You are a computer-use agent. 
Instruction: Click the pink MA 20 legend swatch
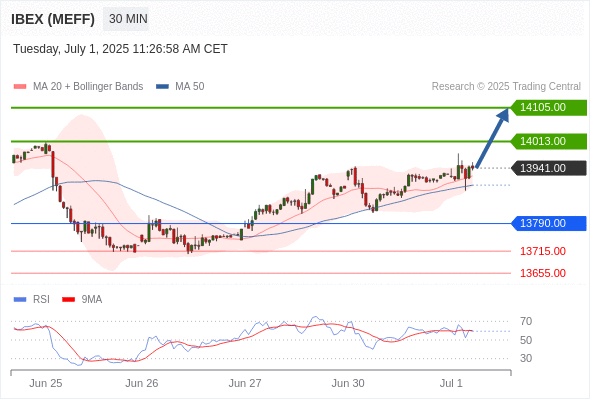(x=20, y=87)
